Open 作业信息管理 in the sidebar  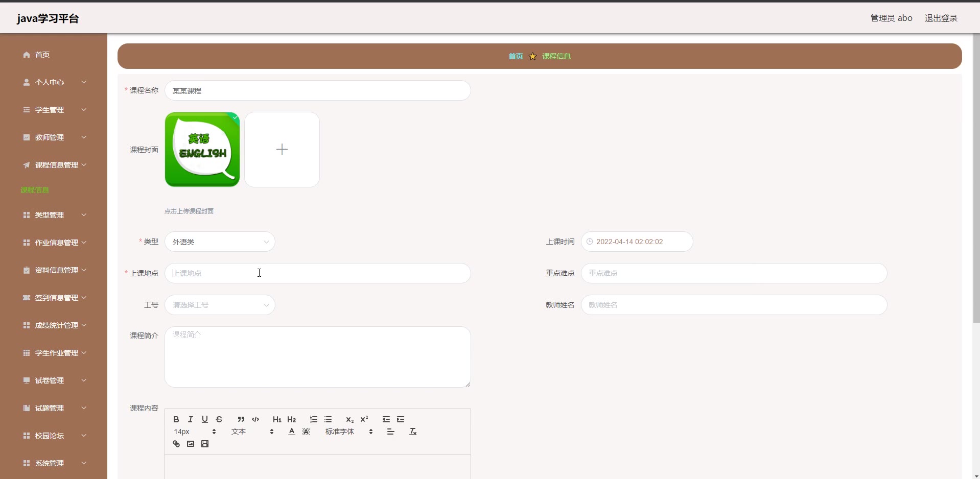pyautogui.click(x=54, y=243)
